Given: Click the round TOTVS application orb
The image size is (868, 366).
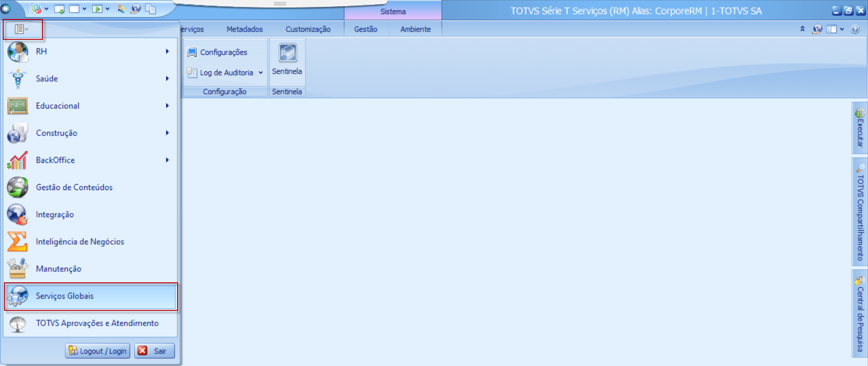Looking at the screenshot, I should coord(6,9).
